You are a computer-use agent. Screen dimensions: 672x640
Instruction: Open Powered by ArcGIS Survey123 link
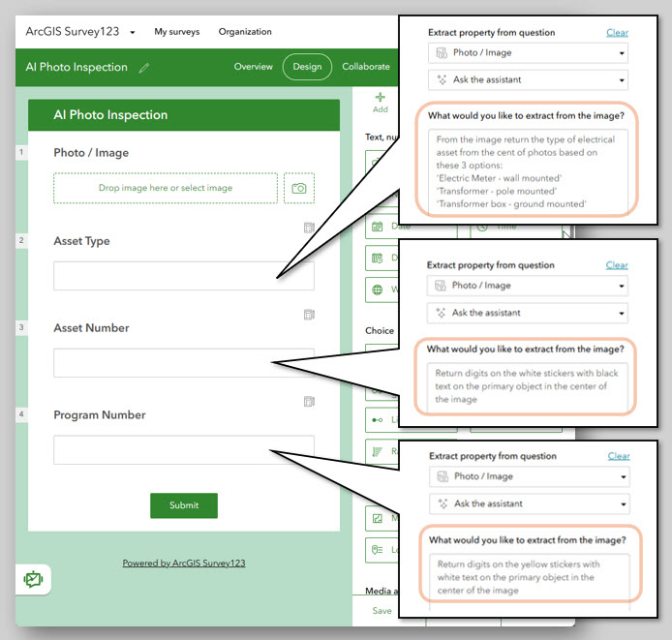[x=184, y=563]
